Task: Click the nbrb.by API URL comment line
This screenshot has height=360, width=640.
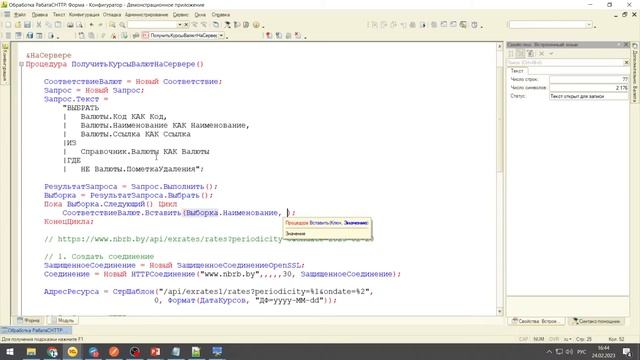Action: pos(163,239)
